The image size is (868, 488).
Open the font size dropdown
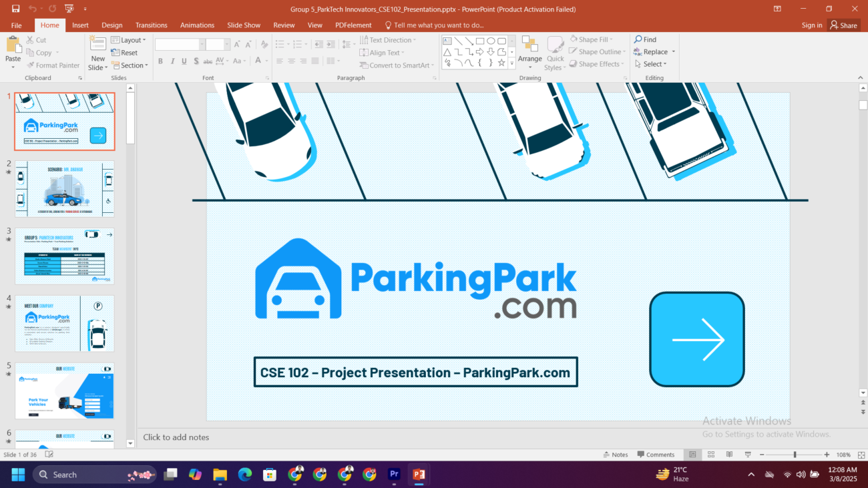tap(227, 44)
